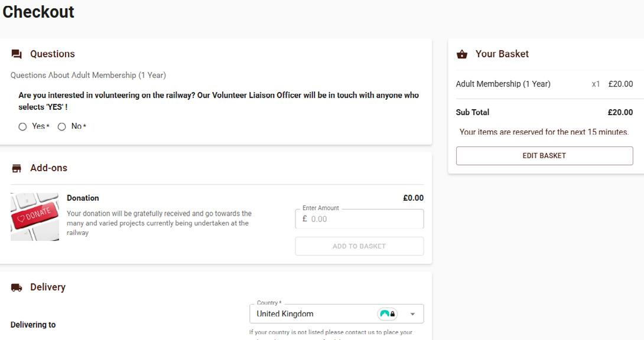Select No for volunteering interest

(61, 126)
